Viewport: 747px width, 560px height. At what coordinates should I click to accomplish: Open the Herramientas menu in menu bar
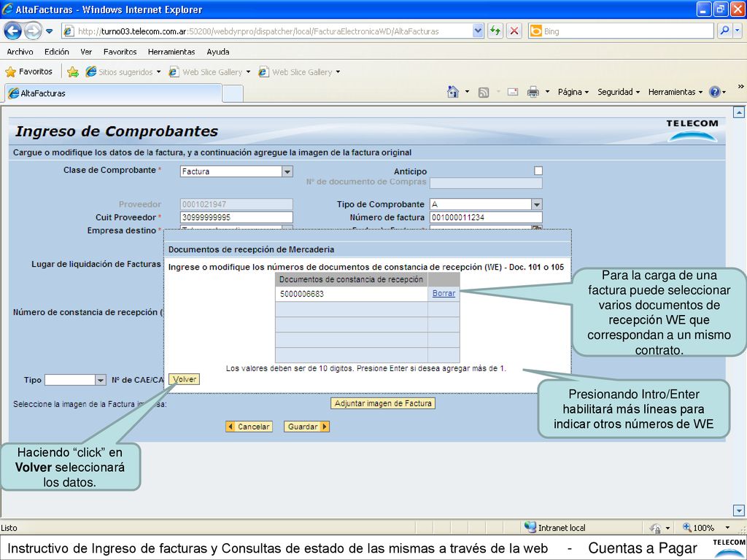pyautogui.click(x=171, y=52)
